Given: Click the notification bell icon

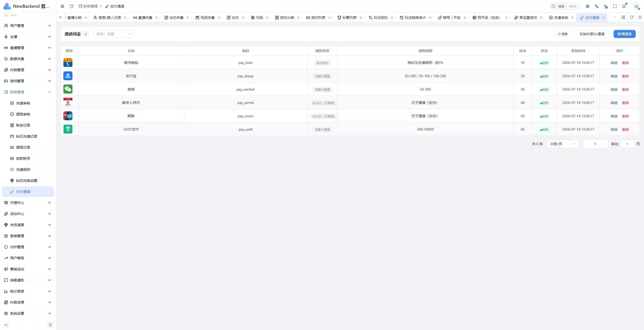Looking at the screenshot, I should click(624, 6).
